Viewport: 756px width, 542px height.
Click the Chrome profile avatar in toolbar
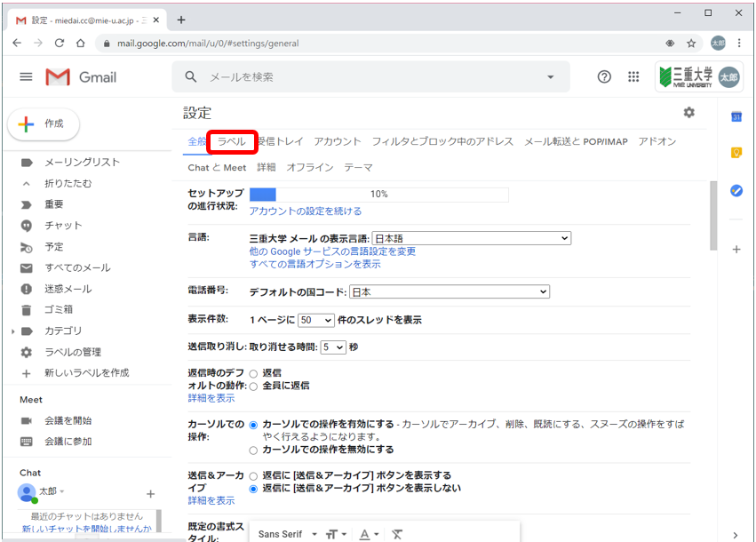point(719,44)
